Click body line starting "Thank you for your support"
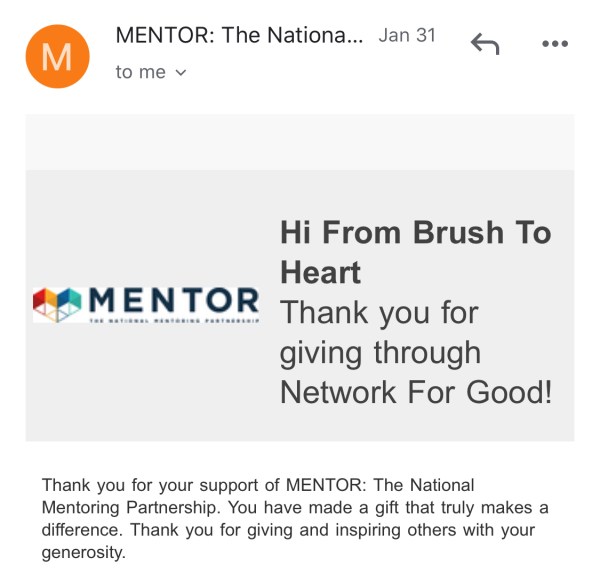The image size is (600, 574). click(257, 486)
